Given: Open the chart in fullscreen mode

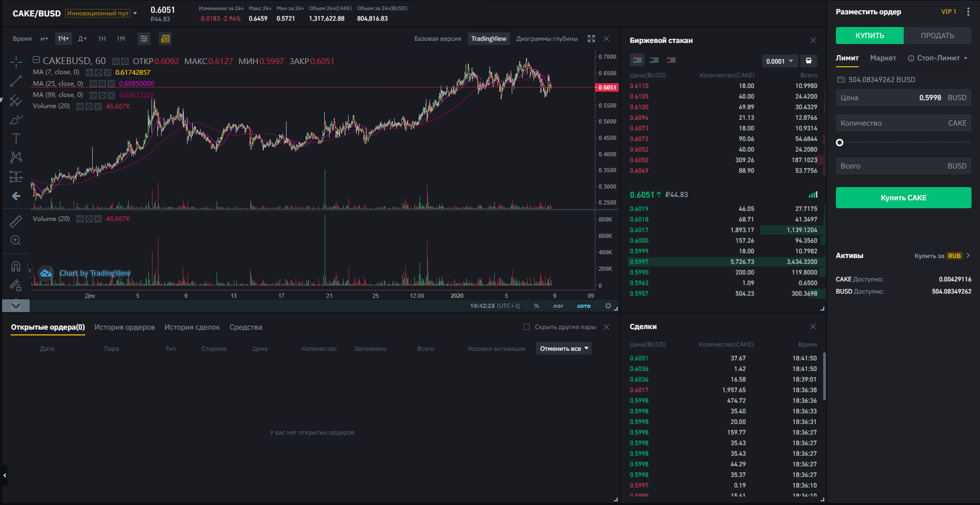Looking at the screenshot, I should point(591,39).
